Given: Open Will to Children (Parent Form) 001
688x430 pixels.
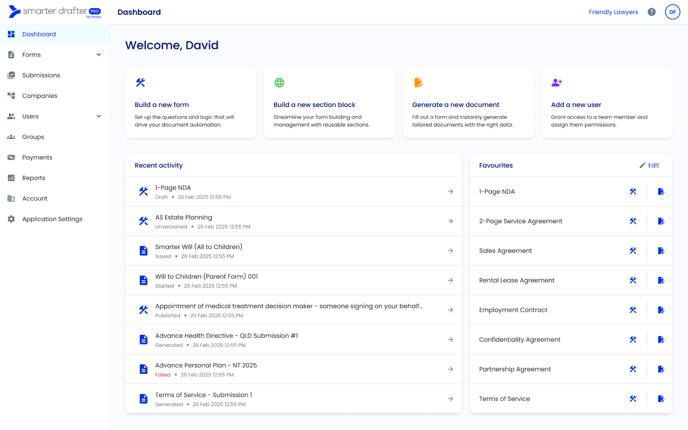Looking at the screenshot, I should [x=293, y=280].
